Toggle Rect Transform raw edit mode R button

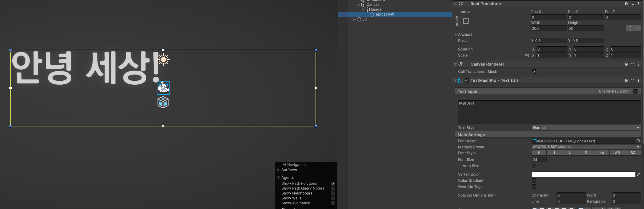[x=637, y=28]
